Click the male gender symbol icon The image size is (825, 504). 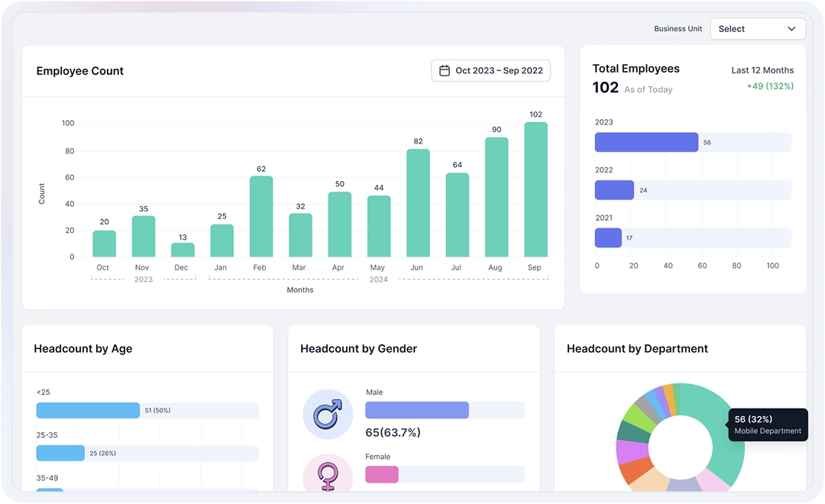(x=328, y=414)
